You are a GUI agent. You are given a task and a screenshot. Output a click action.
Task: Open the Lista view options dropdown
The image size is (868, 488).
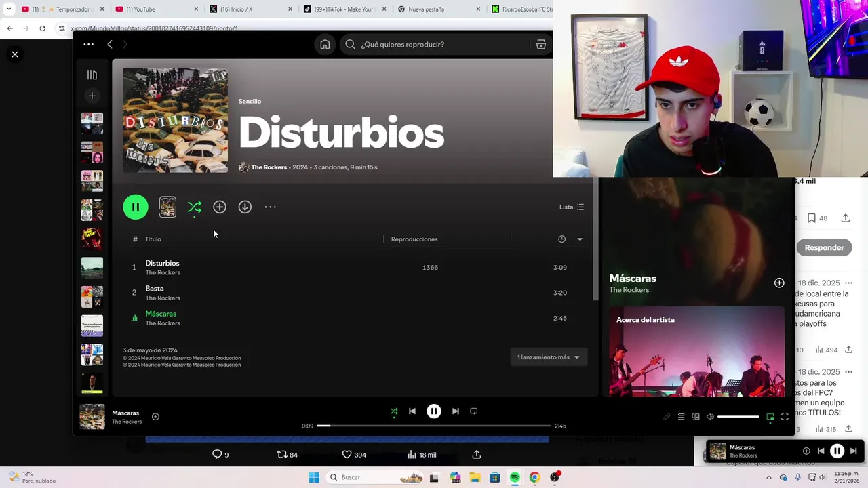tap(572, 207)
